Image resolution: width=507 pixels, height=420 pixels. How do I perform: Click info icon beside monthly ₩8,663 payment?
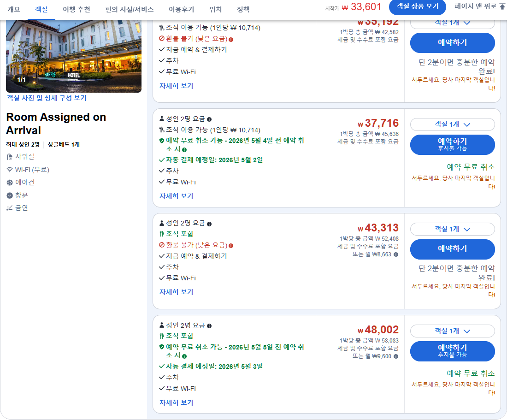396,254
